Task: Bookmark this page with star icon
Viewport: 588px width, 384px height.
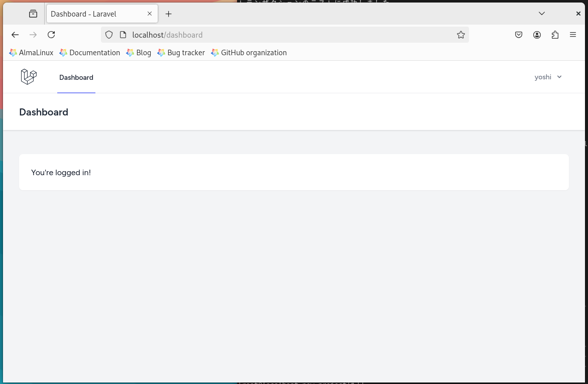Action: click(x=460, y=35)
